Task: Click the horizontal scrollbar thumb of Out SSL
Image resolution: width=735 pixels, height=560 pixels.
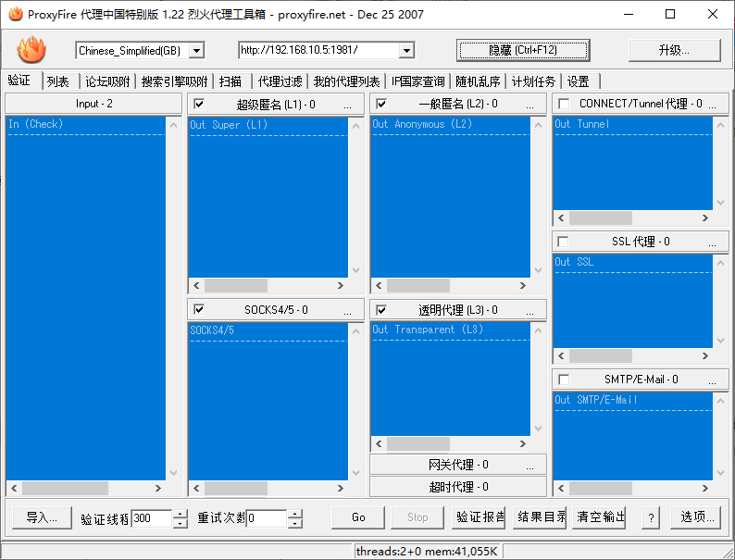Action: [x=601, y=356]
